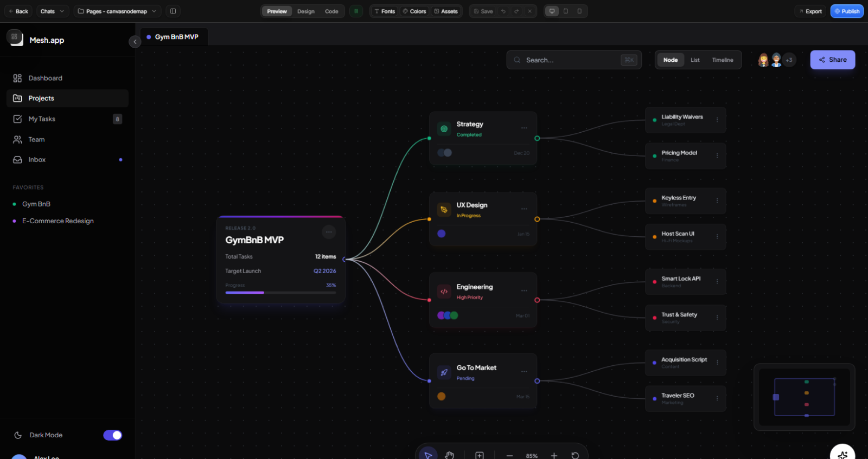Open the AI sparkle assistant button
Viewport: 868px width, 459px height.
click(x=843, y=454)
